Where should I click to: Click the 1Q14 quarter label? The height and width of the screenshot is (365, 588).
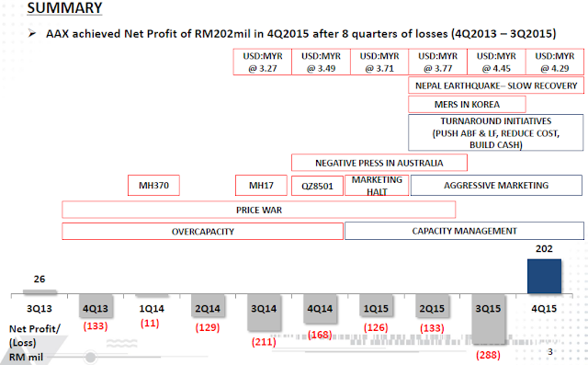pos(152,309)
